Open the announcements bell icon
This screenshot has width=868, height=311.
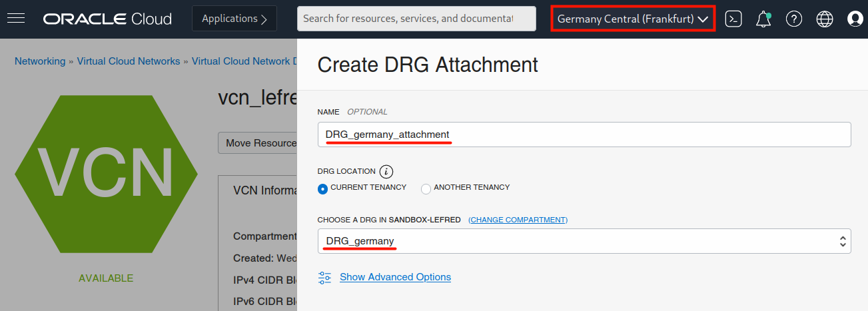tap(763, 19)
